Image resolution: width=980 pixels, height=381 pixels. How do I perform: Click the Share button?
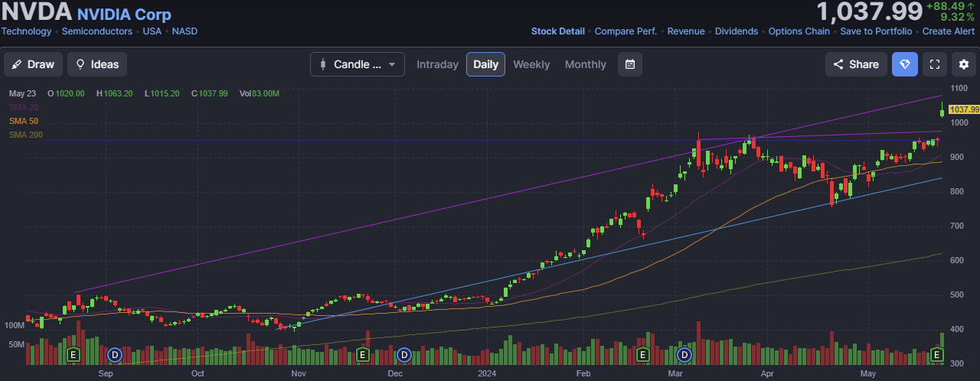pyautogui.click(x=856, y=64)
